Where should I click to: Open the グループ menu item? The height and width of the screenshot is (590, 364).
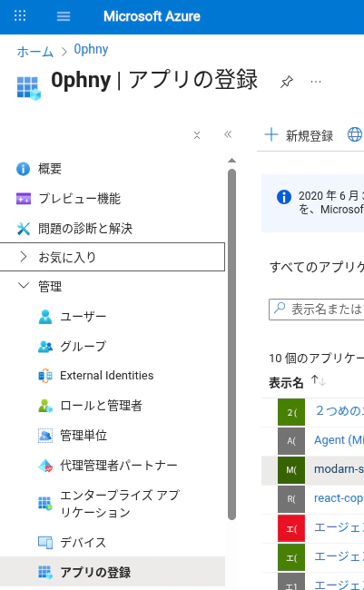click(x=84, y=346)
